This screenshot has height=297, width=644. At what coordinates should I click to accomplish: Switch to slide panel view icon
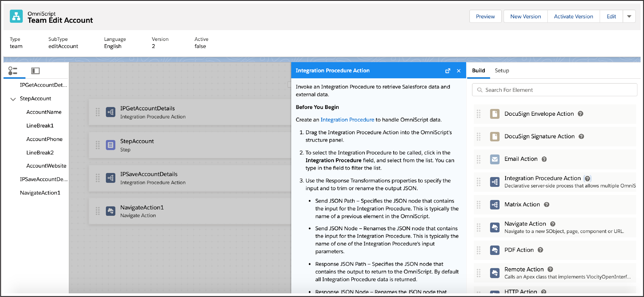click(35, 71)
